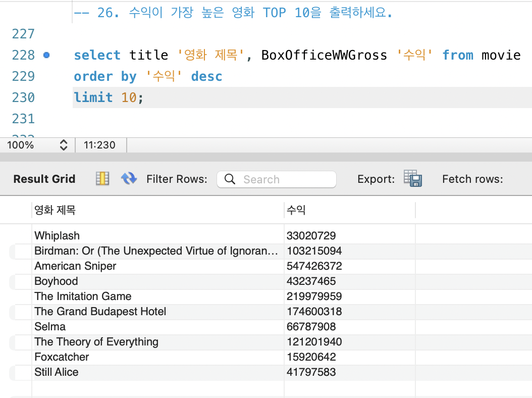Viewport: 532px width, 398px height.
Task: Click the Result Grid tab label
Action: (x=44, y=178)
